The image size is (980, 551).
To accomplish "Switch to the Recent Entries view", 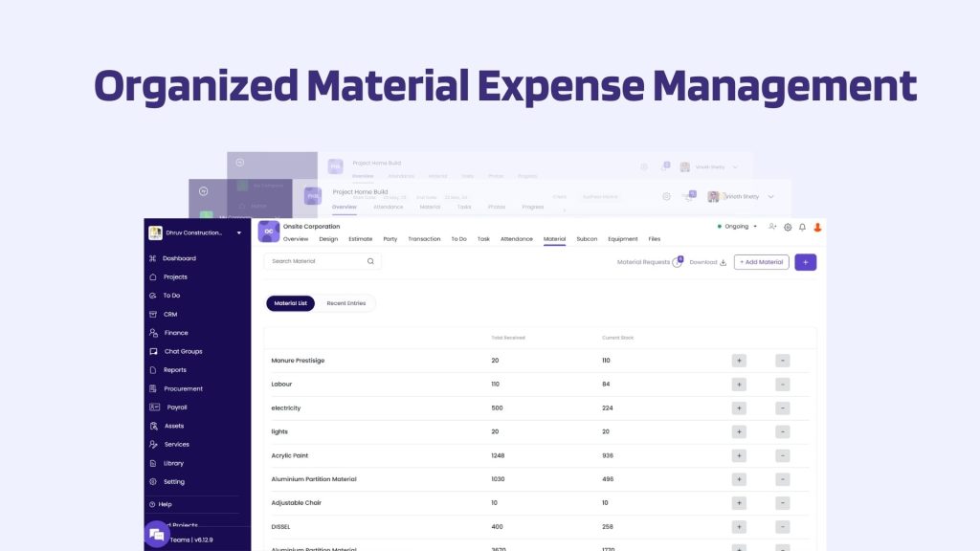I will point(346,303).
